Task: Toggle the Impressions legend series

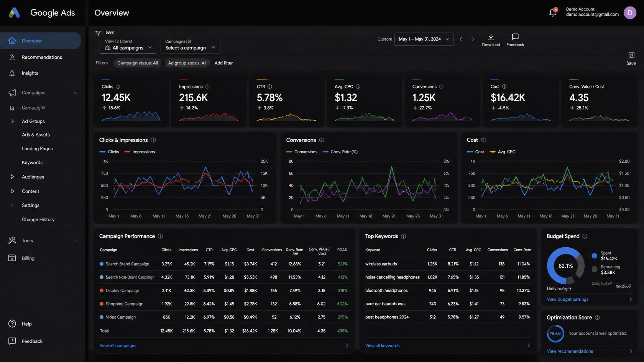Action: (x=140, y=152)
